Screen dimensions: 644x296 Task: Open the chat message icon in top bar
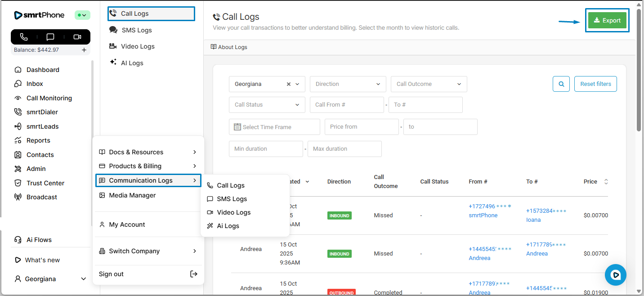(x=50, y=37)
